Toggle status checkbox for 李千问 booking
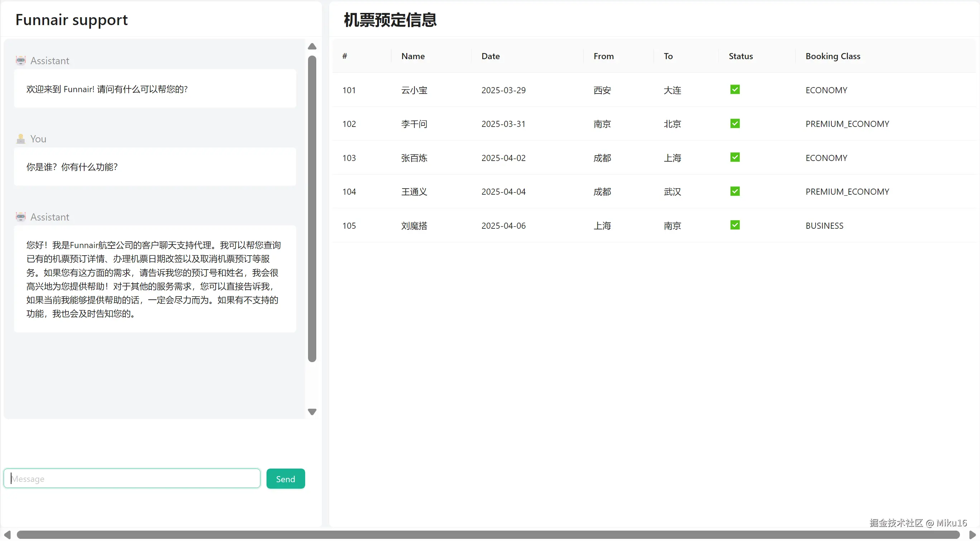This screenshot has width=980, height=541. point(735,123)
